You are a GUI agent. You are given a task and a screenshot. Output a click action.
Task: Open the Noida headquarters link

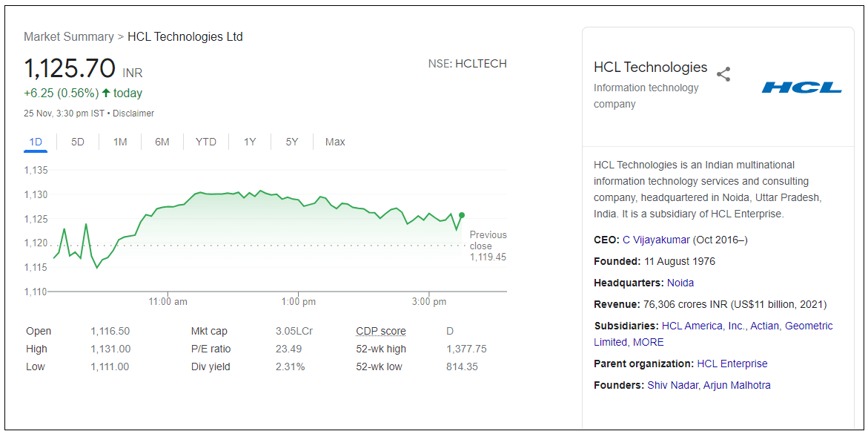pyautogui.click(x=680, y=283)
